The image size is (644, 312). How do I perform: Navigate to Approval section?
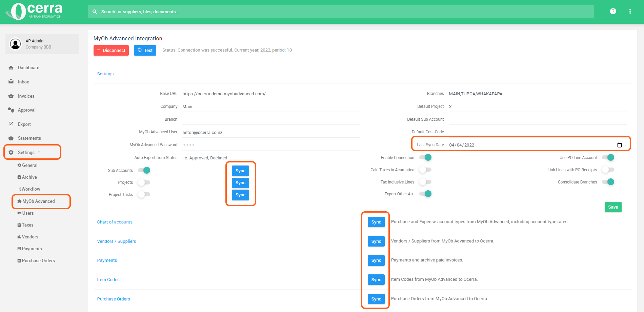pos(27,110)
